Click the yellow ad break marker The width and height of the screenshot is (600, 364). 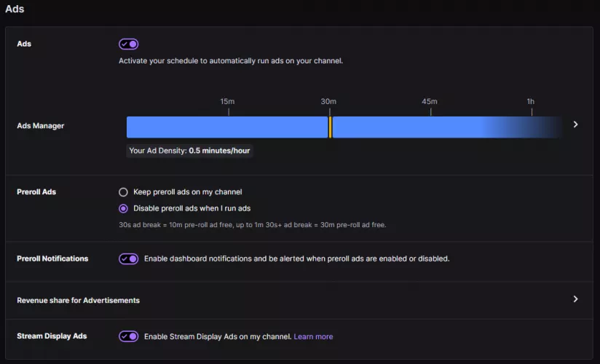point(330,127)
